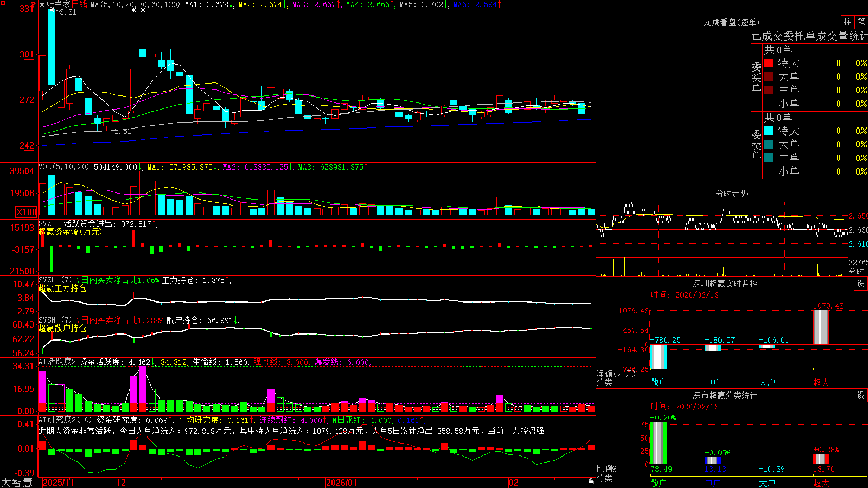Click the SVSH indicator name
The image size is (868, 488).
pyautogui.click(x=47, y=320)
